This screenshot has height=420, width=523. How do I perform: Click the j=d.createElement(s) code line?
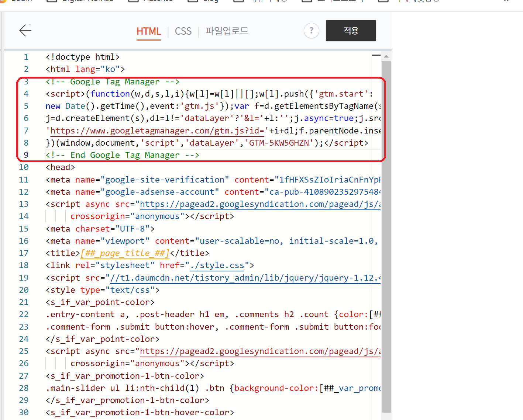213,118
